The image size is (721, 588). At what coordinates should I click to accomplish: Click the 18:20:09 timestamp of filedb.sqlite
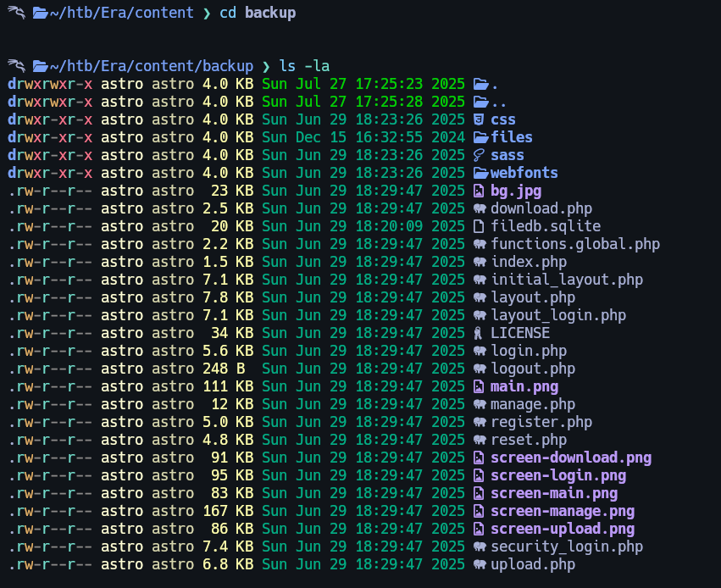point(389,227)
